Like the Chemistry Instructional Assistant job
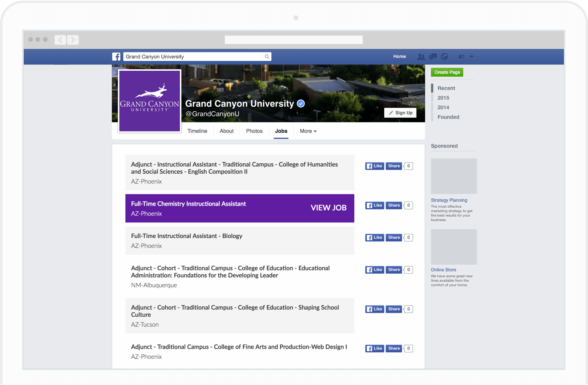The image size is (588, 385). coord(374,205)
